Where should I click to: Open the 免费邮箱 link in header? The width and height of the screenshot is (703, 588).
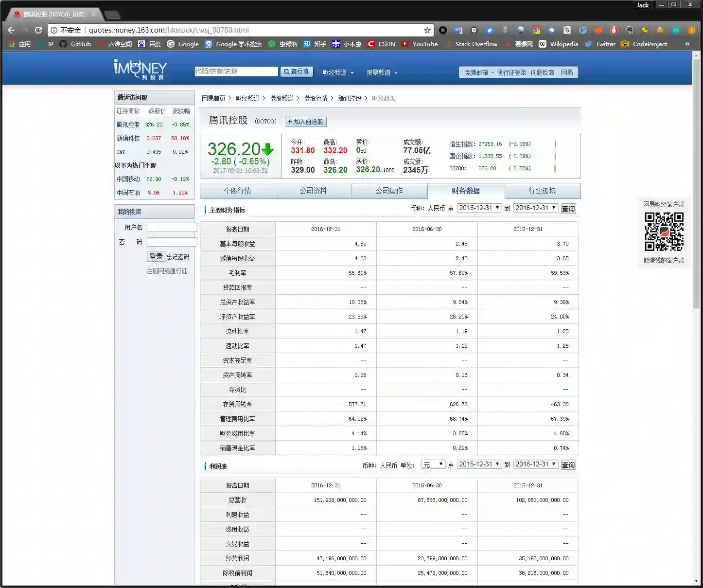(476, 72)
